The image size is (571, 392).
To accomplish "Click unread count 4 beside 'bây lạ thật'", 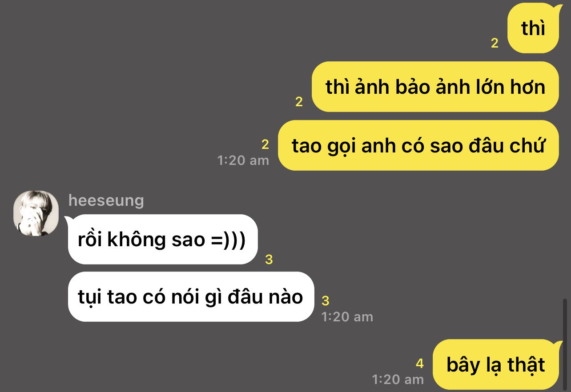I will [x=420, y=364].
